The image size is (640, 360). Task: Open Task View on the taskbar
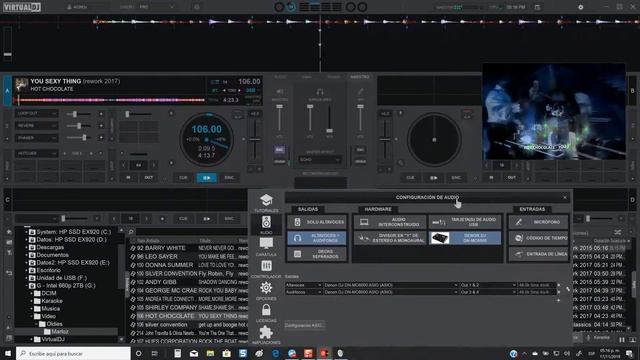coord(155,353)
